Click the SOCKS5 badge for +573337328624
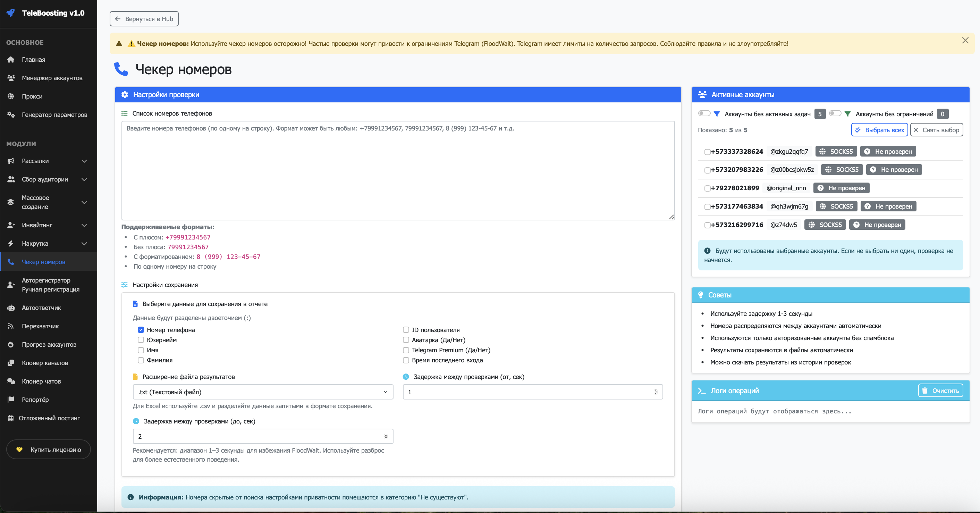The height and width of the screenshot is (513, 980). (836, 151)
